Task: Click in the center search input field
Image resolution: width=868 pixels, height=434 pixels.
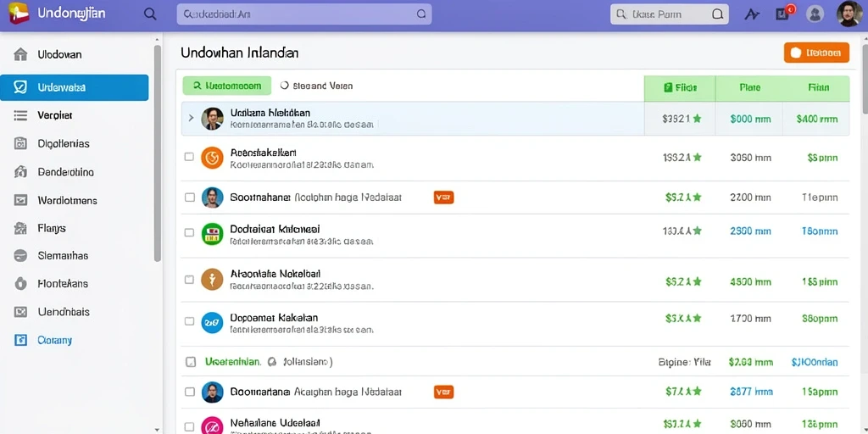Action: coord(304,14)
